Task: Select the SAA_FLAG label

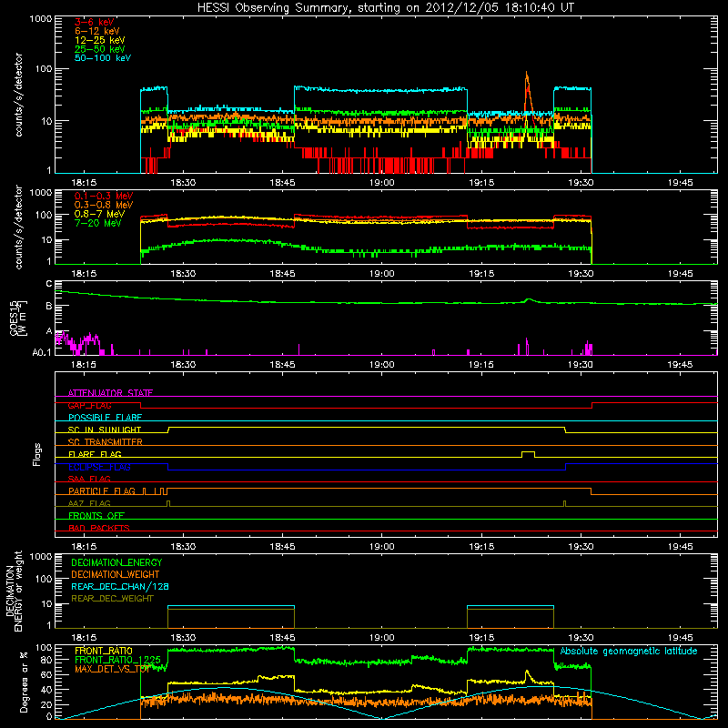Action: 89,479
